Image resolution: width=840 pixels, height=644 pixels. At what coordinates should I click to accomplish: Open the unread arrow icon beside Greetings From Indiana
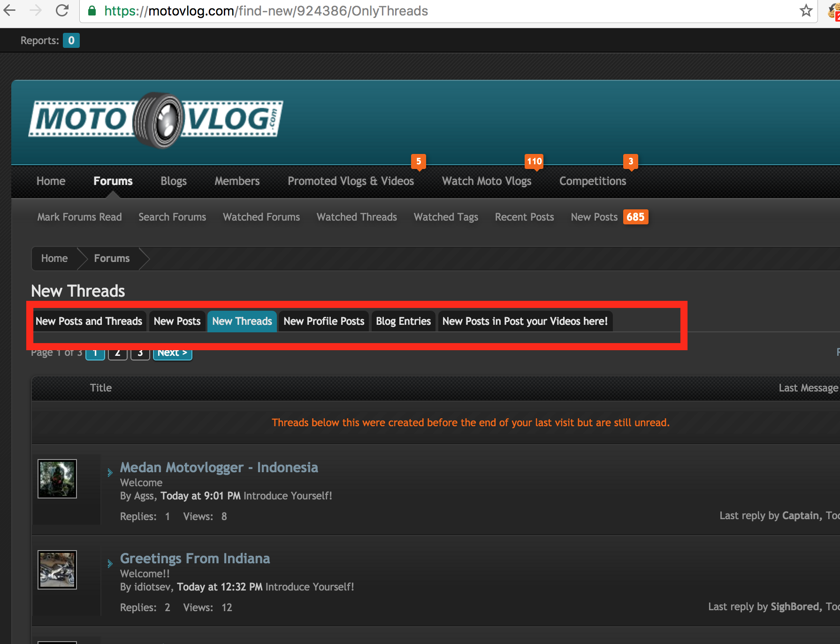(x=110, y=563)
